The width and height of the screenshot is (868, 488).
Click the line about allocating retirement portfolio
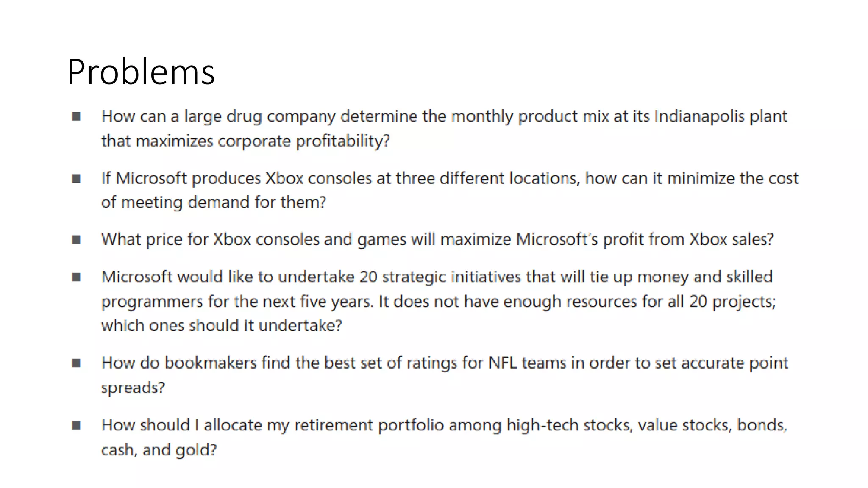click(x=444, y=425)
